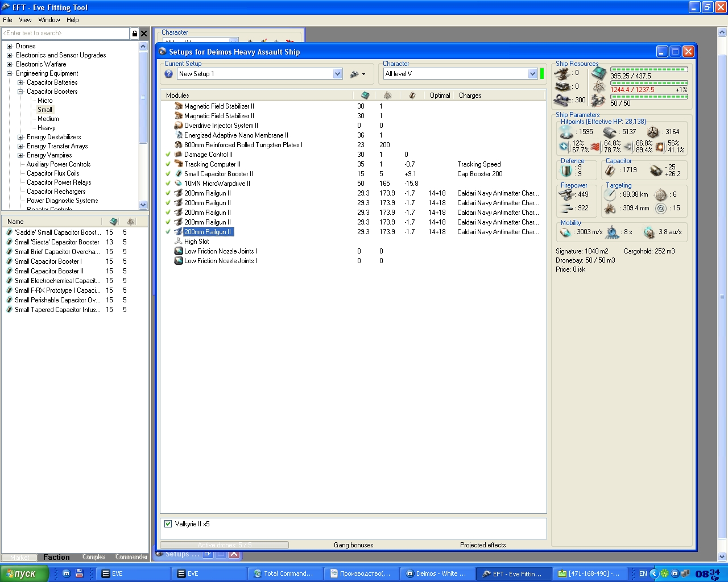
Task: Click the Gang bonuses button
Action: (x=354, y=545)
